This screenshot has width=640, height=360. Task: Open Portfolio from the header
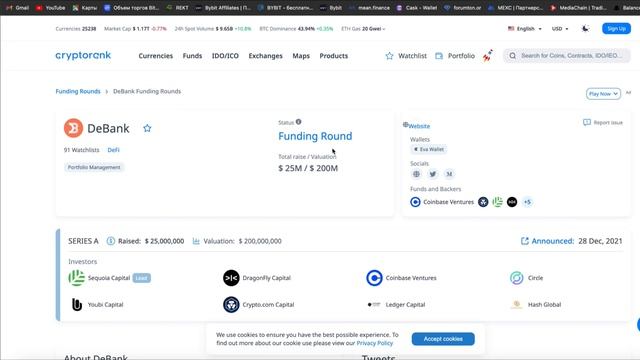[x=455, y=56]
